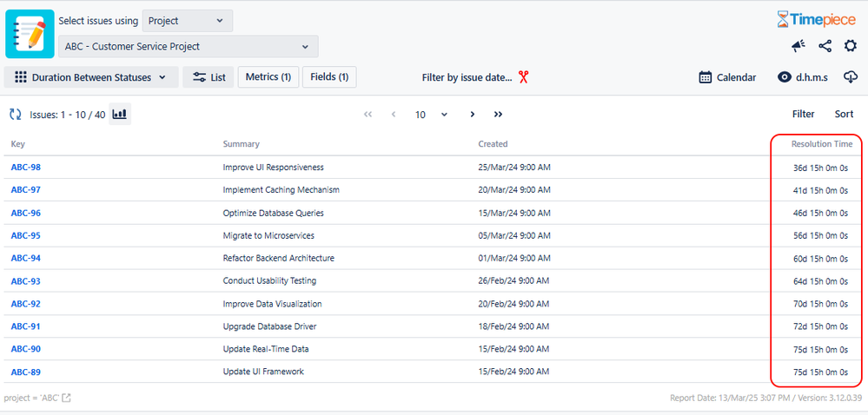The width and height of the screenshot is (868, 415).
Task: Click the Key column header
Action: pyautogui.click(x=17, y=144)
